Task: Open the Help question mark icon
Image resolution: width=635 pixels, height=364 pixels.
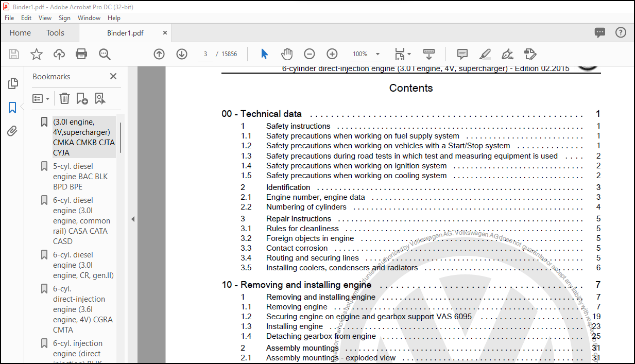Action: tap(621, 32)
